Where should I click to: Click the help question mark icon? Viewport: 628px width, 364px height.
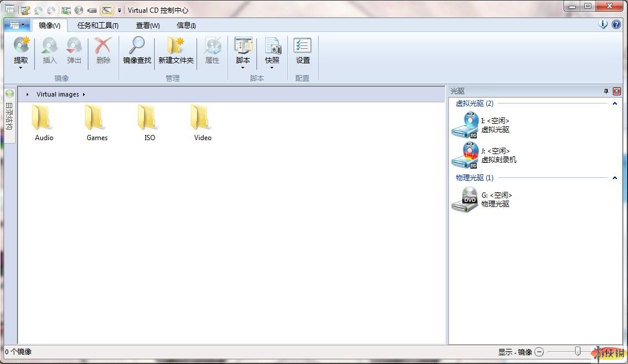point(616,24)
